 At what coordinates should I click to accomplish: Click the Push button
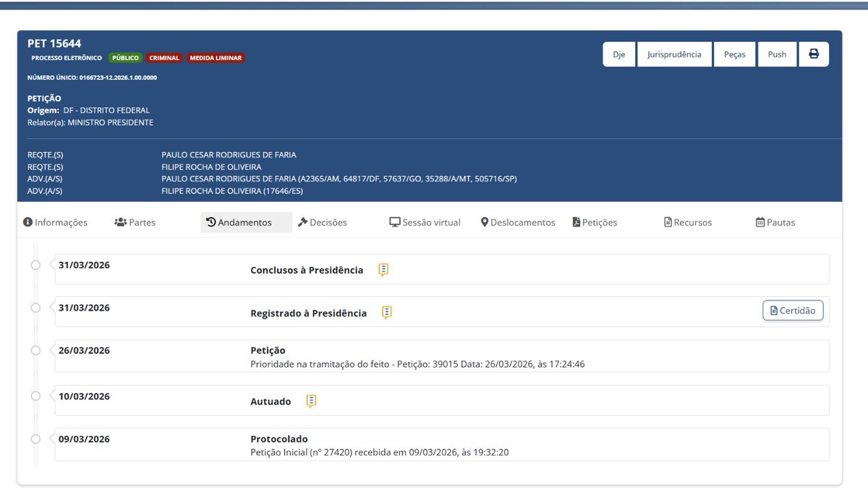778,54
